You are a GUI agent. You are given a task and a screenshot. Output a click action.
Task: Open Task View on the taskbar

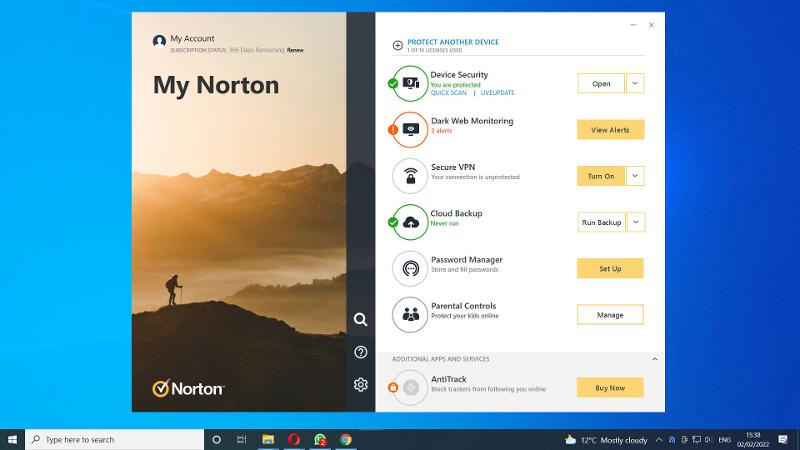coord(242,439)
